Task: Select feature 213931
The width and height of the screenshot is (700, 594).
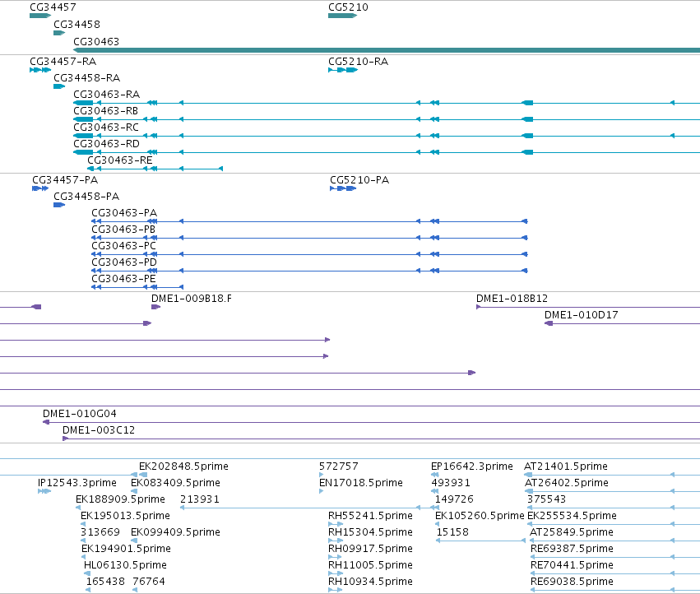Action: [309, 508]
